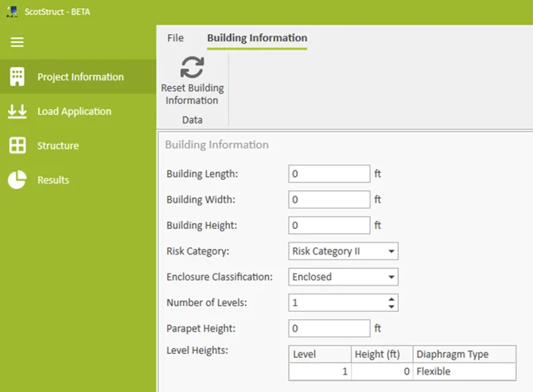
Task: Switch to the Building Information tab
Action: [257, 38]
